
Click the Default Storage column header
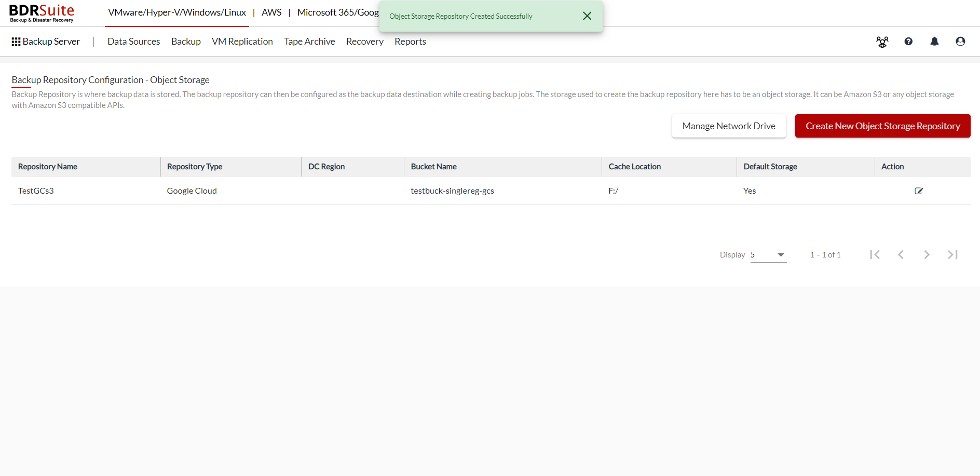806,167
